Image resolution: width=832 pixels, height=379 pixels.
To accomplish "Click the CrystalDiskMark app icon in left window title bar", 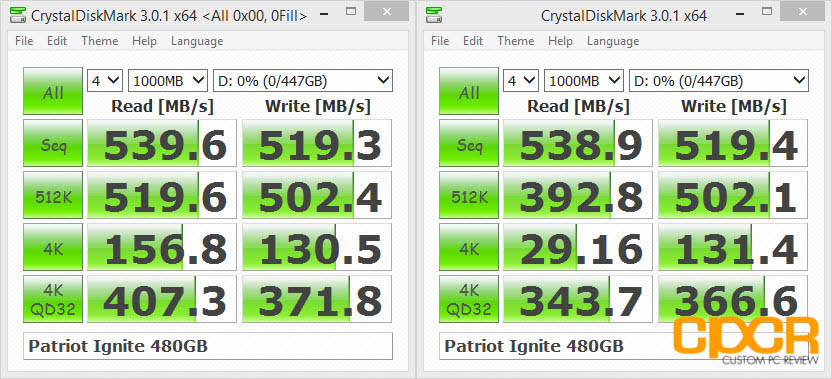I will click(x=19, y=15).
